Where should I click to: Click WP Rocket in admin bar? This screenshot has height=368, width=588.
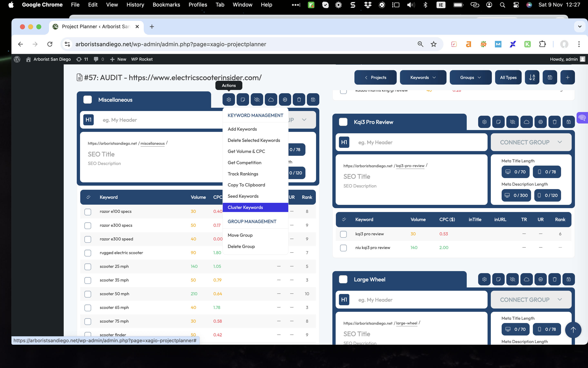(x=142, y=59)
